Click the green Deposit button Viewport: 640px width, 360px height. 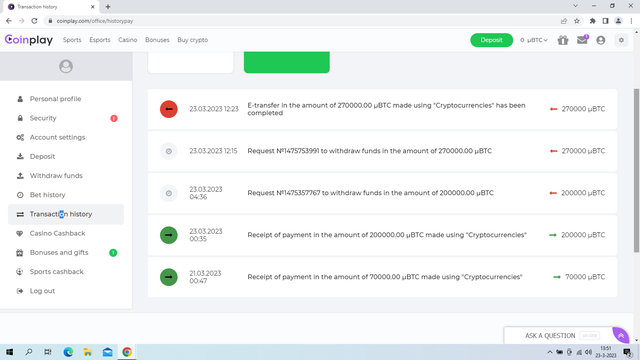coord(491,40)
